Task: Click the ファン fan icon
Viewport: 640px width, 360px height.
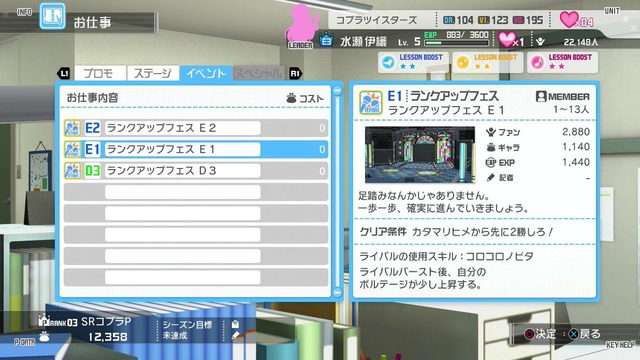Action: tap(491, 132)
